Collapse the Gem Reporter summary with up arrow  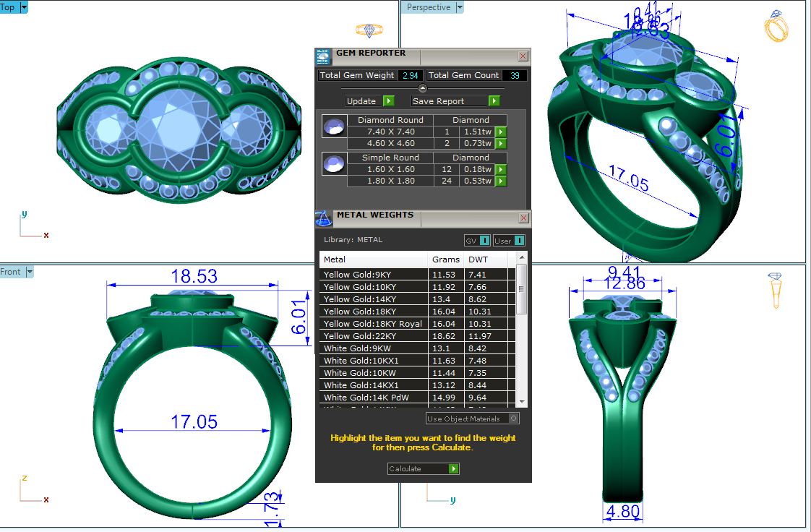[x=423, y=87]
